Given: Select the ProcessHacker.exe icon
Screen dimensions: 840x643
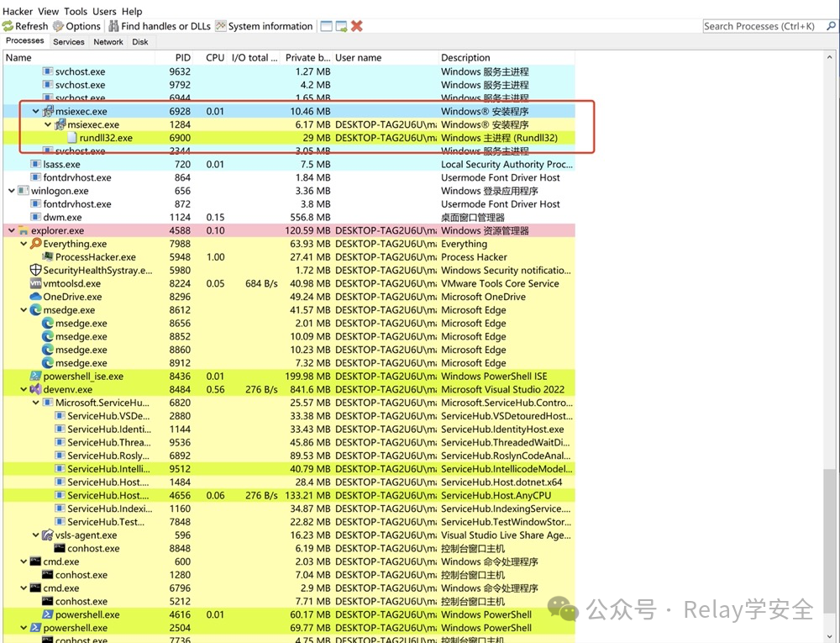Looking at the screenshot, I should coord(48,257).
